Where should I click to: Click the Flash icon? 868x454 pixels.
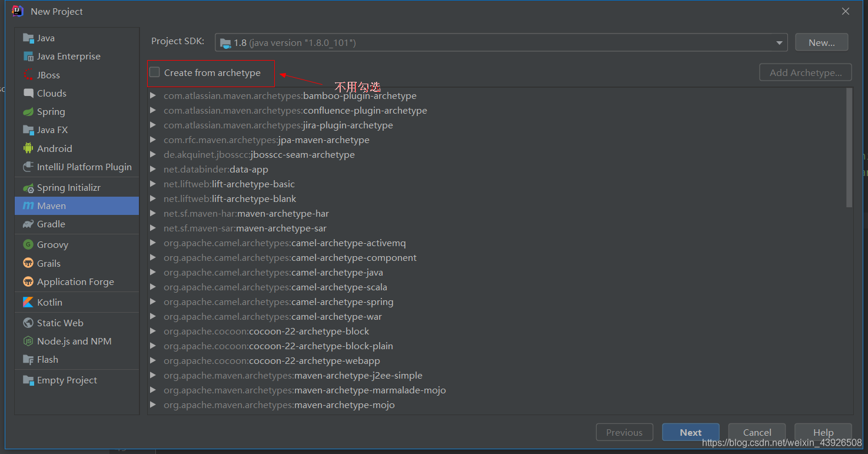pos(28,360)
